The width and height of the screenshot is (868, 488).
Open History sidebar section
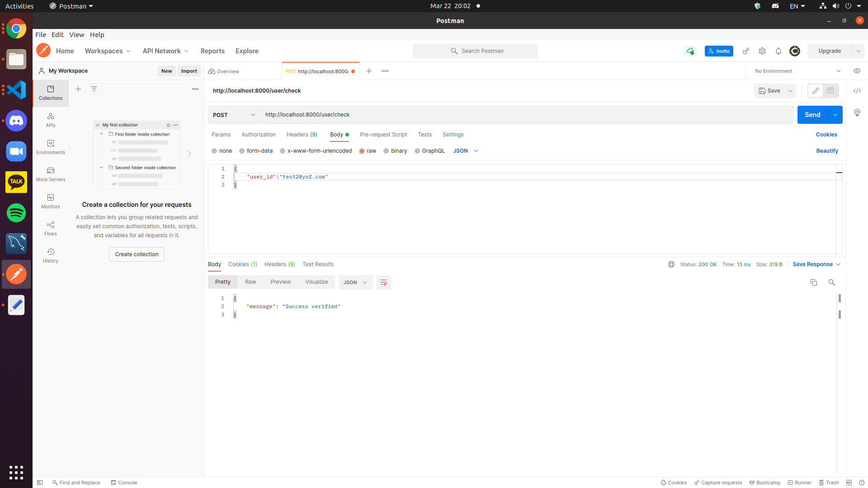(51, 256)
